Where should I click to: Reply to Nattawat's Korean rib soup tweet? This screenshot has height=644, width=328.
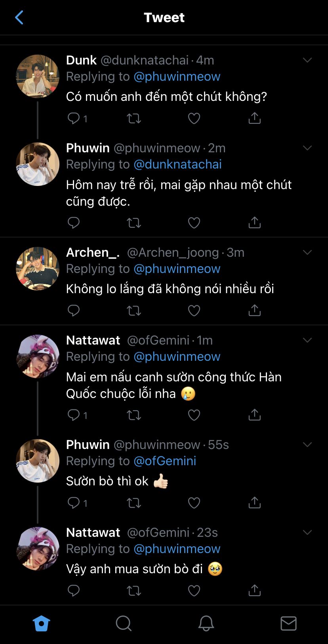(74, 415)
